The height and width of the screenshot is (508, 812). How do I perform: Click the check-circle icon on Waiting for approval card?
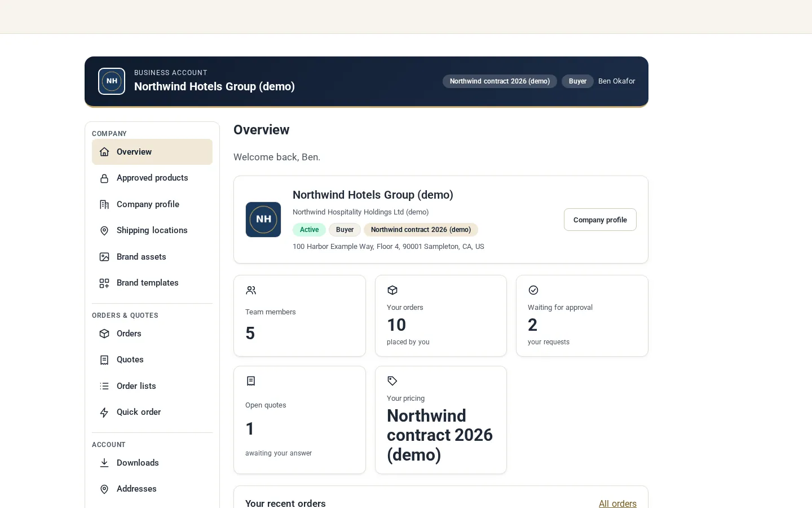tap(533, 290)
